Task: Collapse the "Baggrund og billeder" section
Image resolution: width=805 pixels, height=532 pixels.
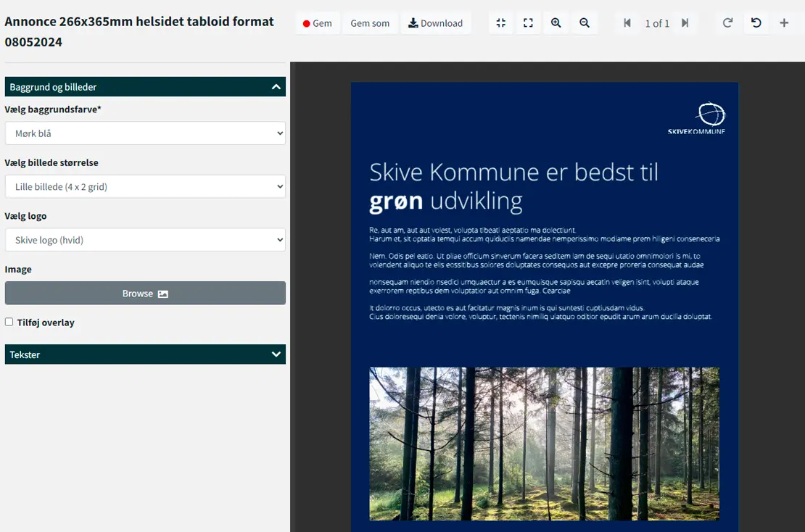Action: [276, 86]
